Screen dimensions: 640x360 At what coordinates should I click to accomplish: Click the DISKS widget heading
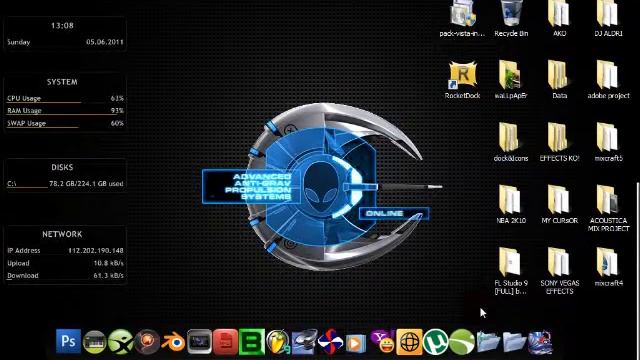click(62, 167)
